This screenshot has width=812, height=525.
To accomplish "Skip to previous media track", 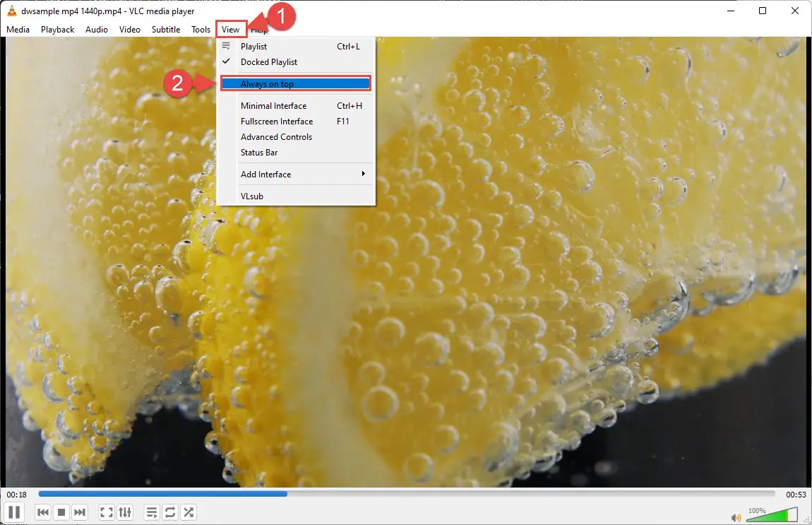I will click(43, 512).
